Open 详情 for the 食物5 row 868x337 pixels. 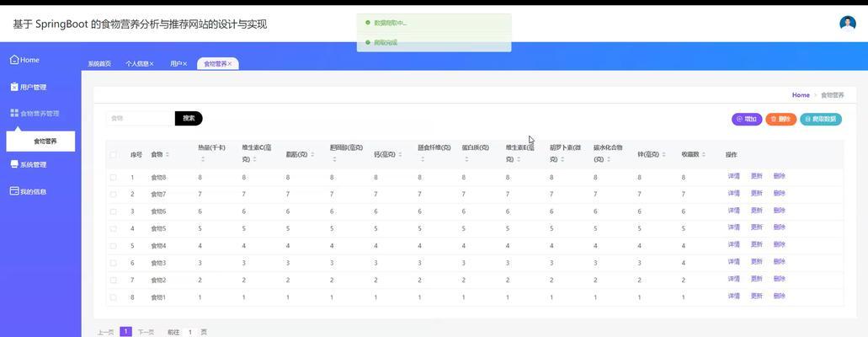click(x=733, y=227)
